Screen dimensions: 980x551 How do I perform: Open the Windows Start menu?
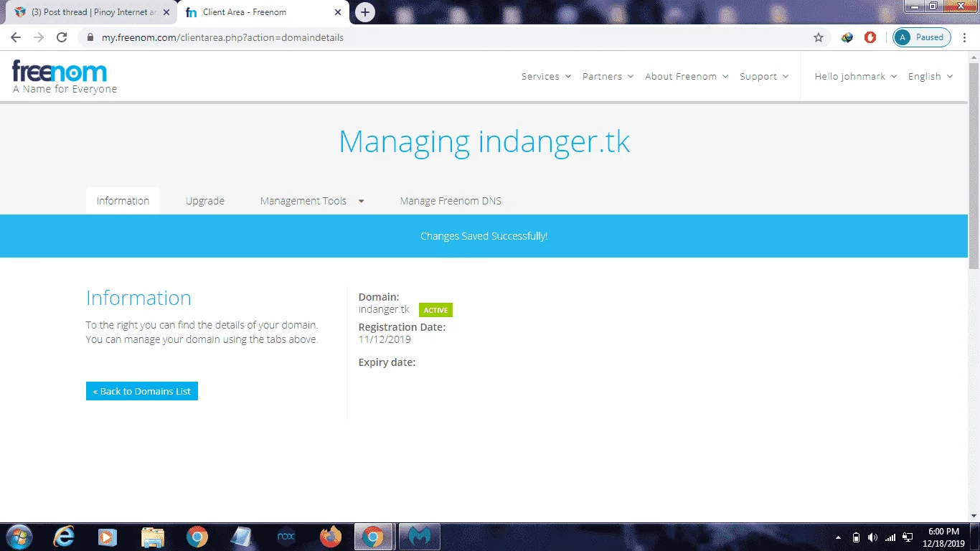(x=18, y=537)
